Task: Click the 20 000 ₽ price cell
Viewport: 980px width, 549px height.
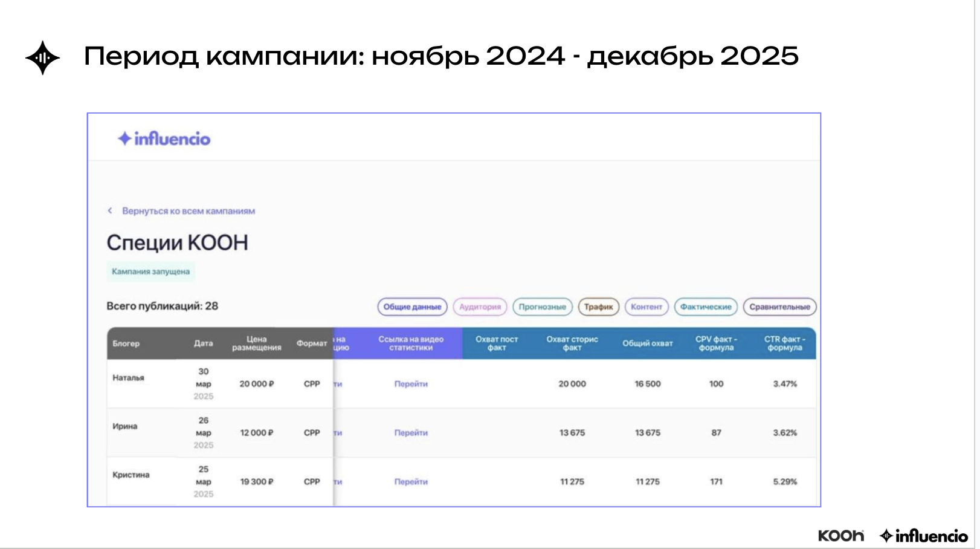Action: (x=257, y=384)
